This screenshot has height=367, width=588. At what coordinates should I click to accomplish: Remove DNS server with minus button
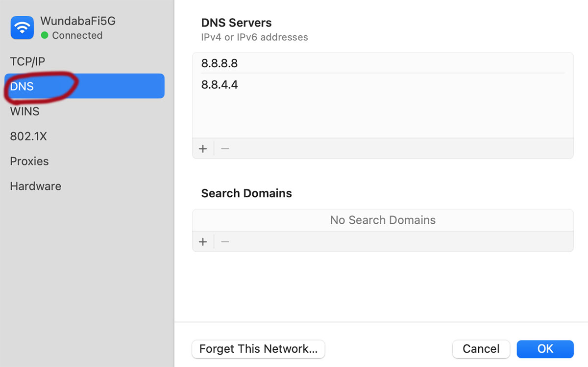225,149
